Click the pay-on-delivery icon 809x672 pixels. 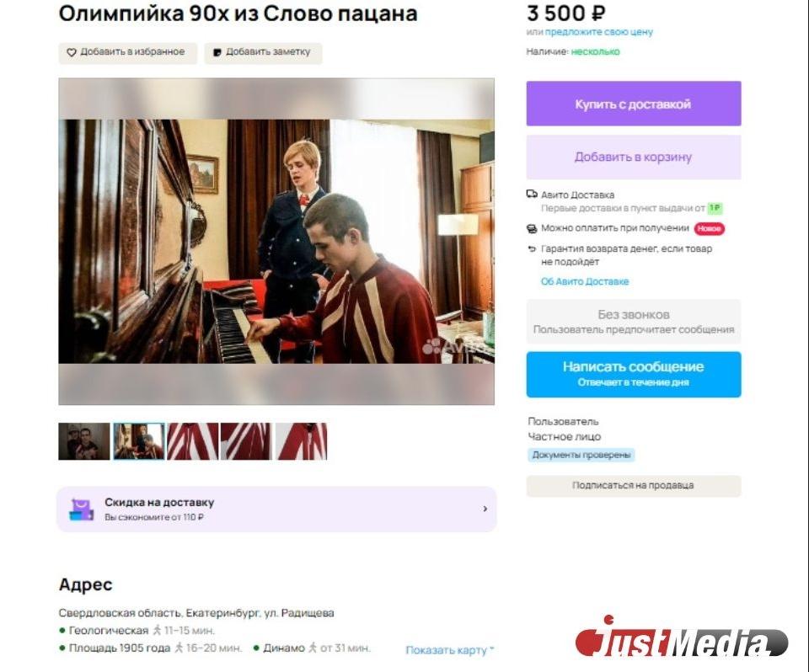(532, 228)
